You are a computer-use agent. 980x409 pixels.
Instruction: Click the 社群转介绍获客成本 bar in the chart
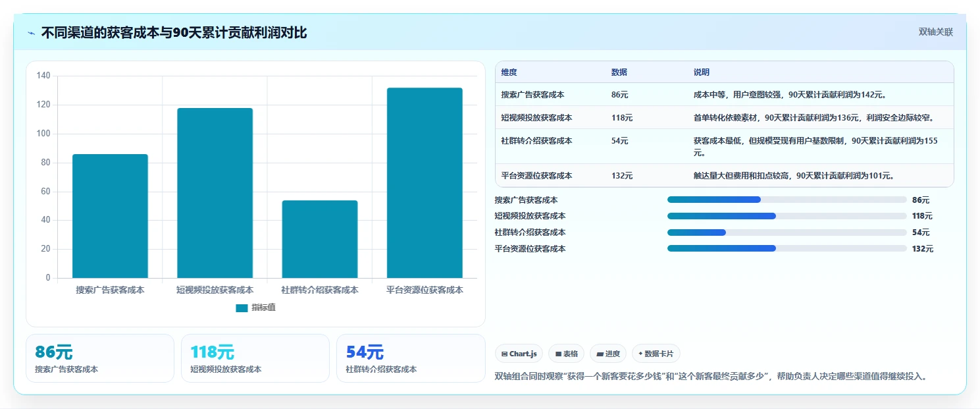[x=320, y=239]
